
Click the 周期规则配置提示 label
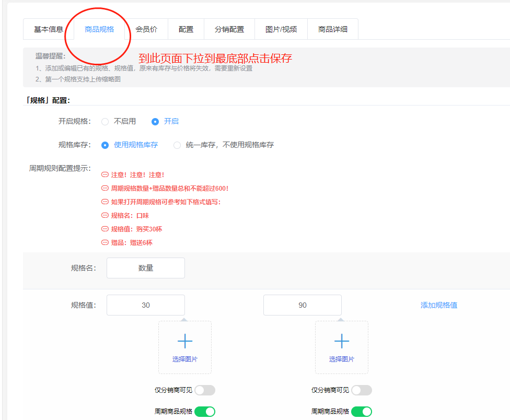[60, 168]
